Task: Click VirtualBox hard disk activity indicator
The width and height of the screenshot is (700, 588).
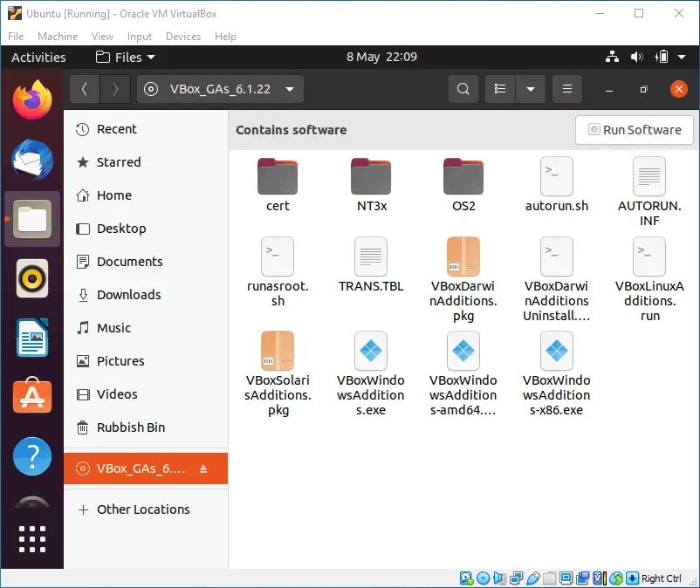Action: (x=466, y=578)
